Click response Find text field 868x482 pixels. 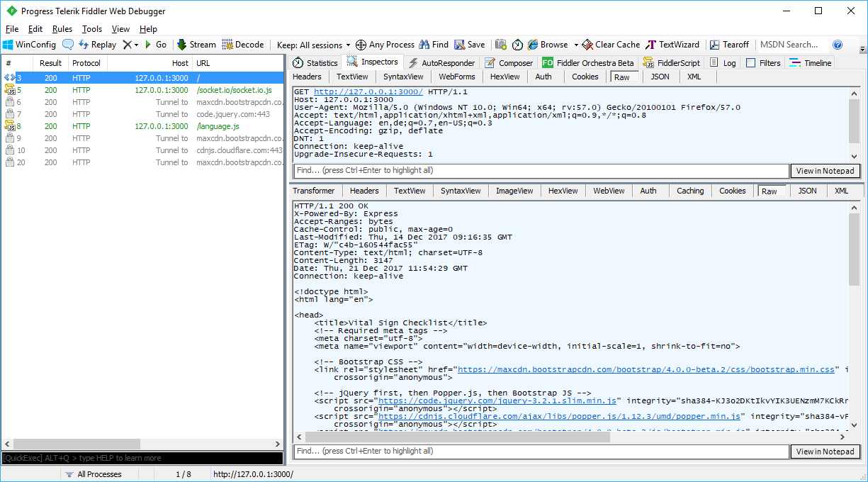point(541,452)
